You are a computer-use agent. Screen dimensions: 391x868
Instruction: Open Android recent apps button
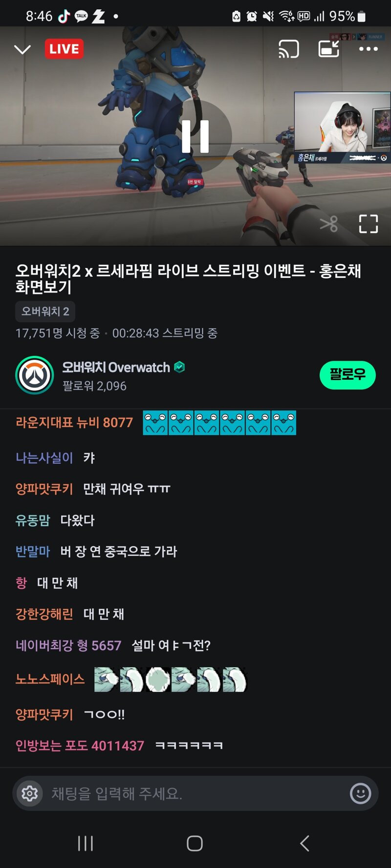[x=86, y=843]
